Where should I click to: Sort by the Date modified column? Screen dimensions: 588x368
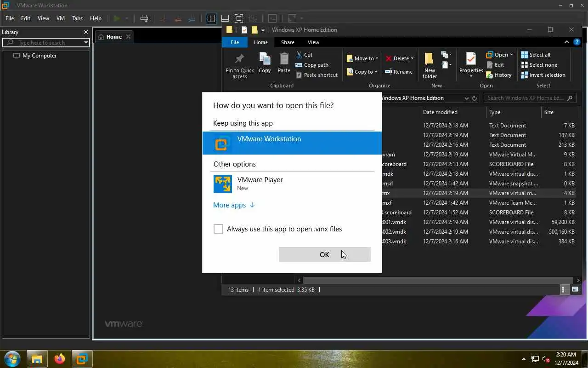(453, 112)
